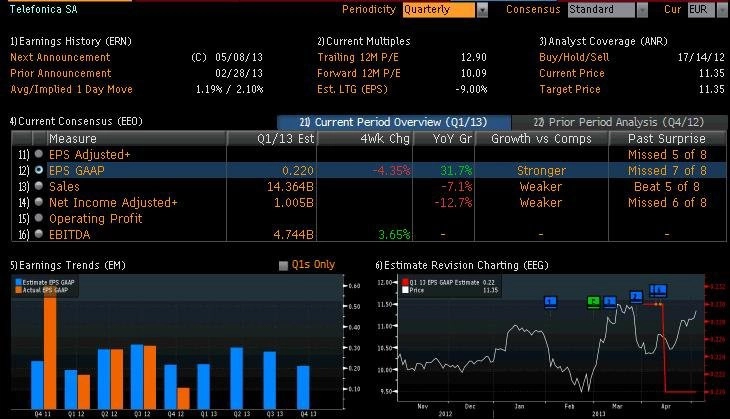Click Missed 7 of 8 past surprise
The image size is (730, 419).
point(667,171)
